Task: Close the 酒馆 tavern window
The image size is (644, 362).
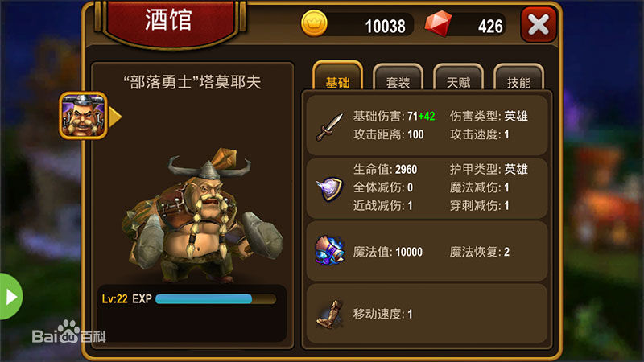Action: pyautogui.click(x=539, y=24)
